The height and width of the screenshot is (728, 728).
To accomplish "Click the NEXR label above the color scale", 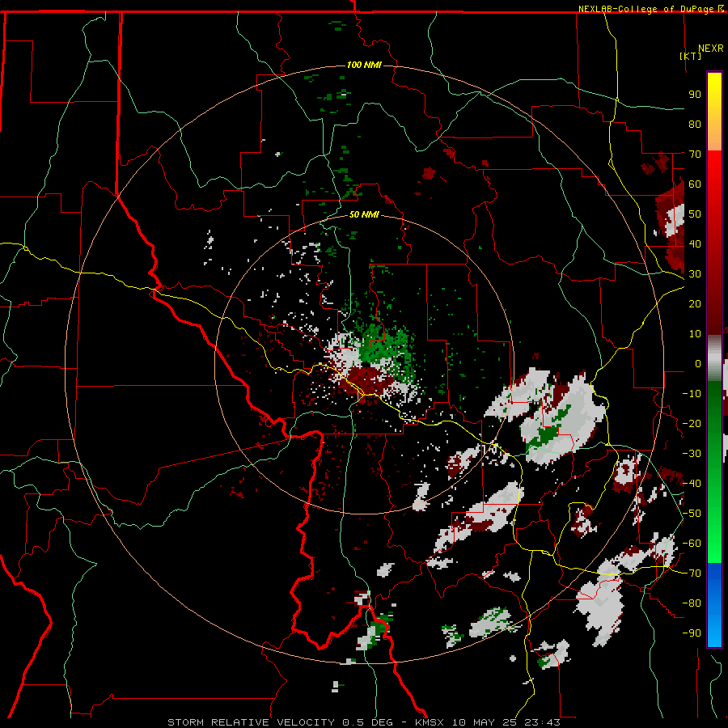I will click(x=711, y=49).
